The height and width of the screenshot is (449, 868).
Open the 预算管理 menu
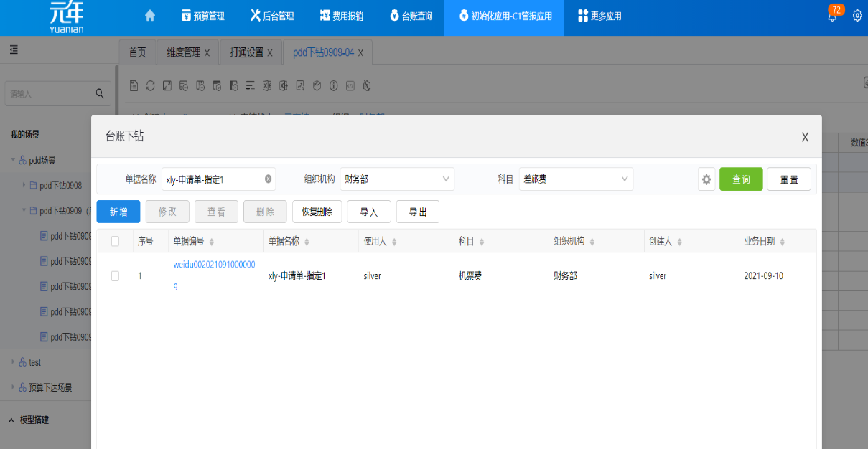coord(203,16)
